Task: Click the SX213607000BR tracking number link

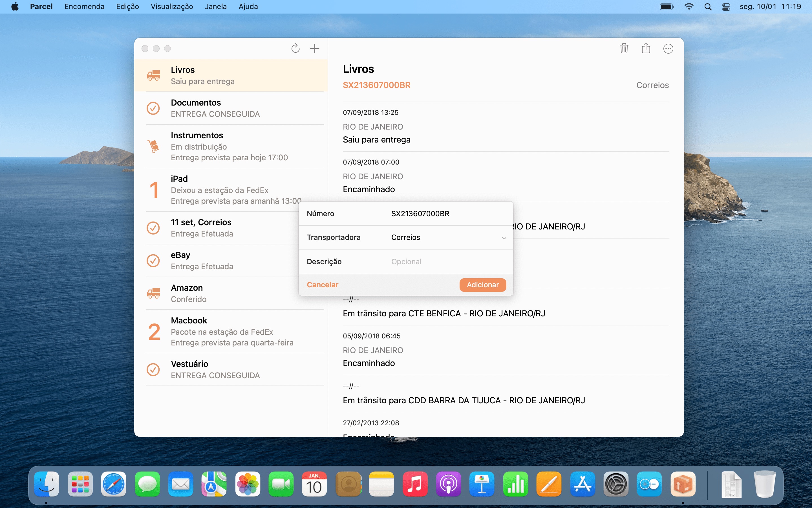Action: [x=376, y=85]
